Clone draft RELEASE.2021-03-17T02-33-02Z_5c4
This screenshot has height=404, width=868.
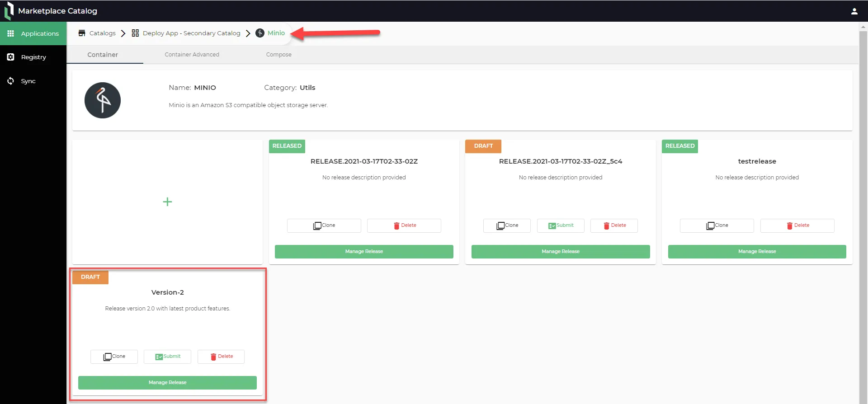(507, 225)
